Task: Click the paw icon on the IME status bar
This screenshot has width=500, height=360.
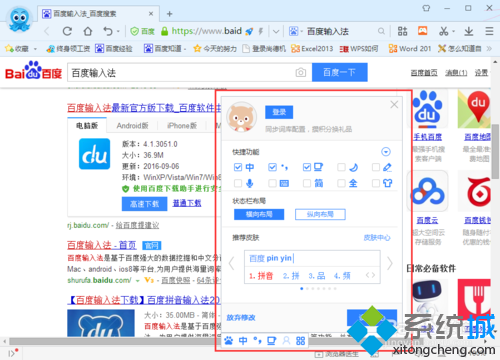Action: click(229, 341)
